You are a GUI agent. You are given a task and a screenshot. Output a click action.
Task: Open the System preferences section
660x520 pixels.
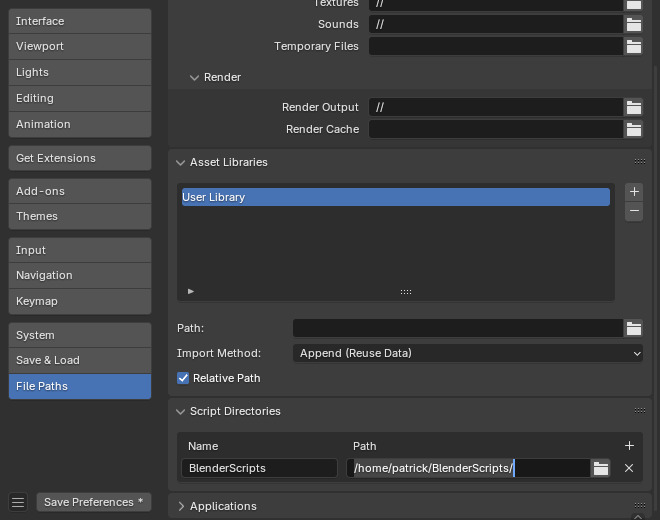click(80, 336)
